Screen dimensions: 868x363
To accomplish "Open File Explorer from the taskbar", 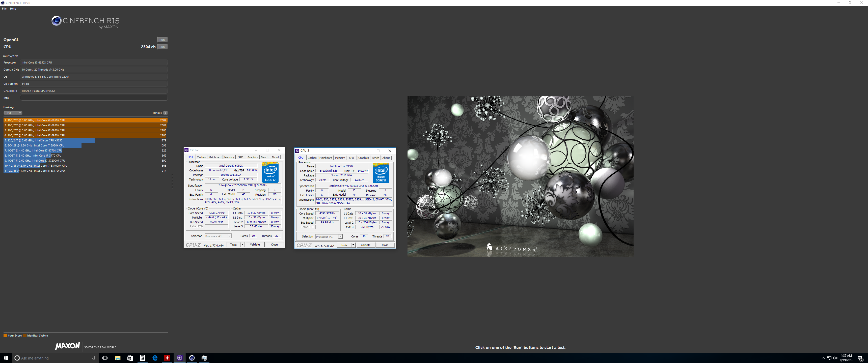I will (x=118, y=358).
